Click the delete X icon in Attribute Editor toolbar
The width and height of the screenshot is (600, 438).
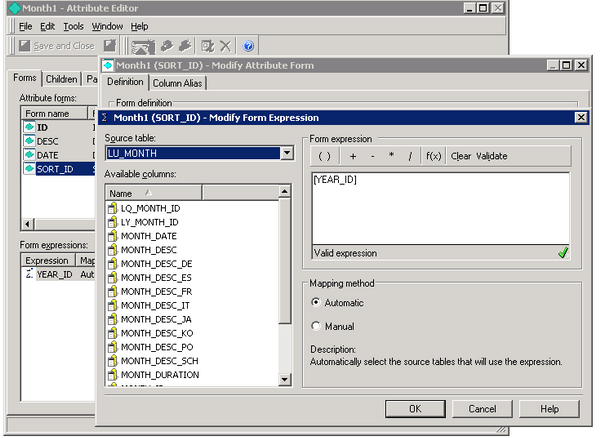click(225, 46)
